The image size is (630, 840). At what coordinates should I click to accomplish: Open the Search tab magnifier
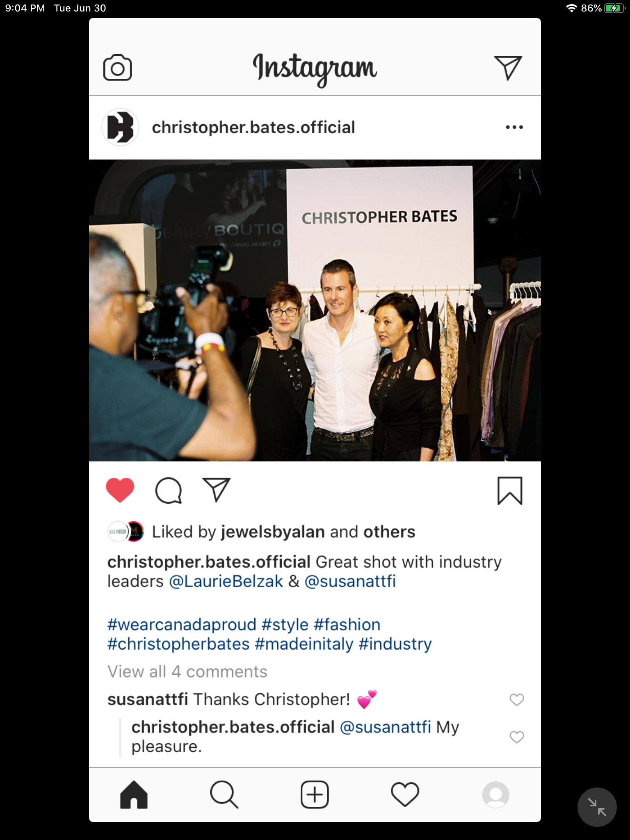tap(224, 794)
